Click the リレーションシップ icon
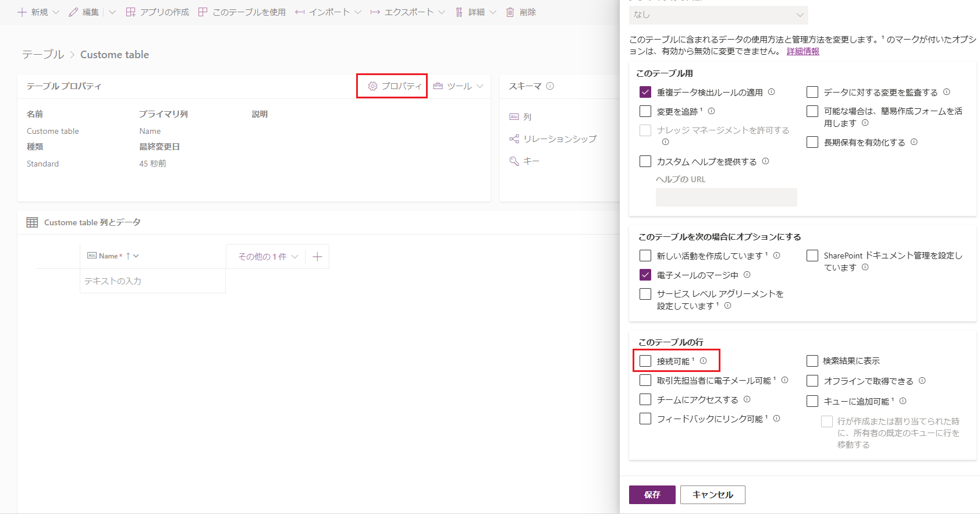 pyautogui.click(x=514, y=139)
